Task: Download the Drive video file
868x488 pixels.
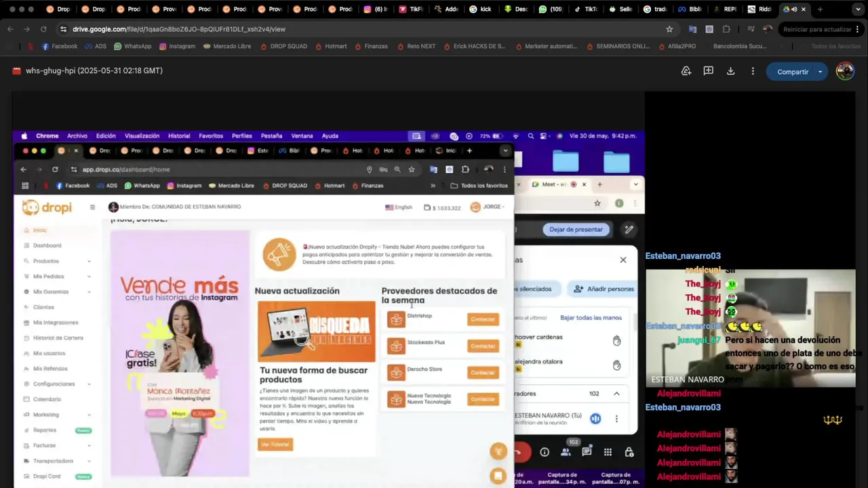Action: point(730,71)
